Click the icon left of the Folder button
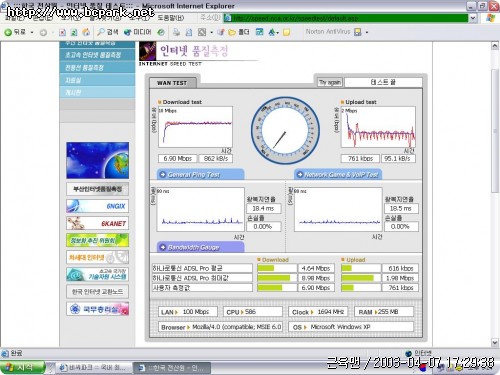 click(221, 32)
